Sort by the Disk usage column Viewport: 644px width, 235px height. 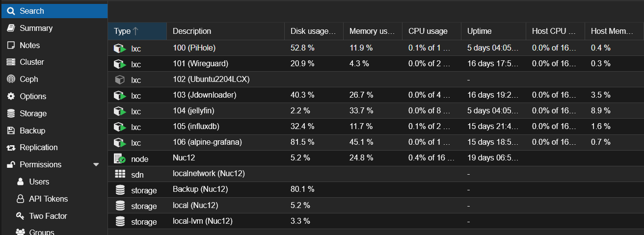coord(313,31)
